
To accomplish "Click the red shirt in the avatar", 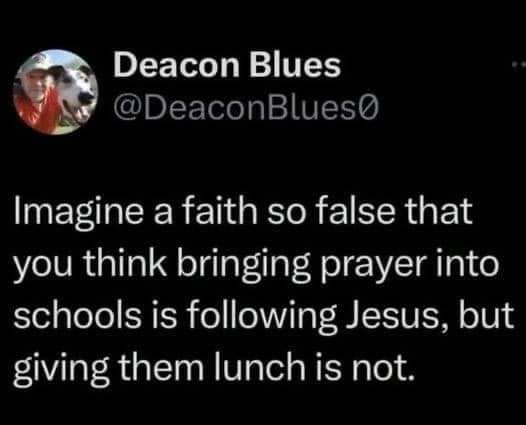I will (x=39, y=111).
